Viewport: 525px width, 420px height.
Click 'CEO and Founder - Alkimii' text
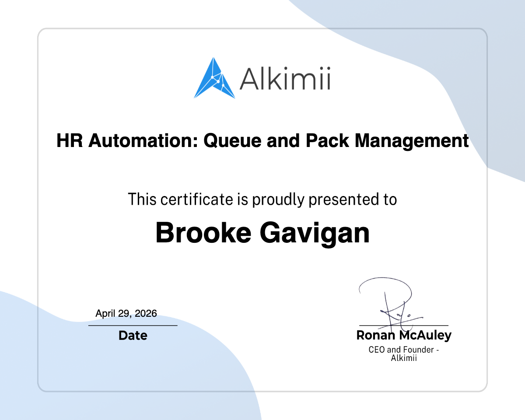[x=404, y=354]
